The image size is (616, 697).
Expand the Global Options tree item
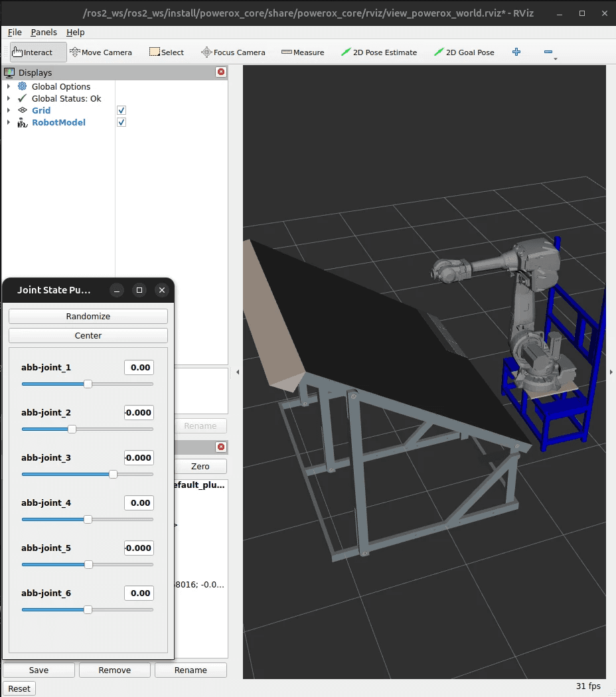click(9, 86)
